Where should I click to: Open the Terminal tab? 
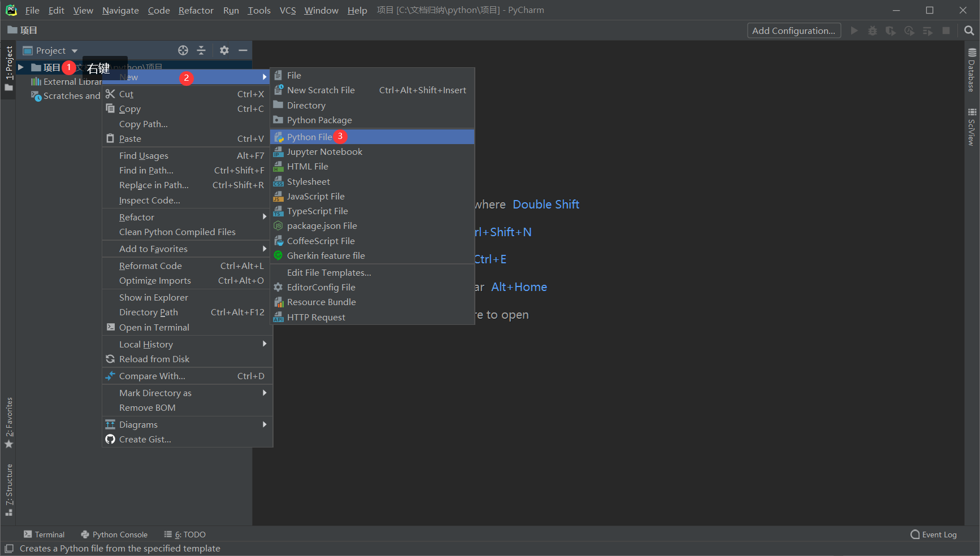44,535
